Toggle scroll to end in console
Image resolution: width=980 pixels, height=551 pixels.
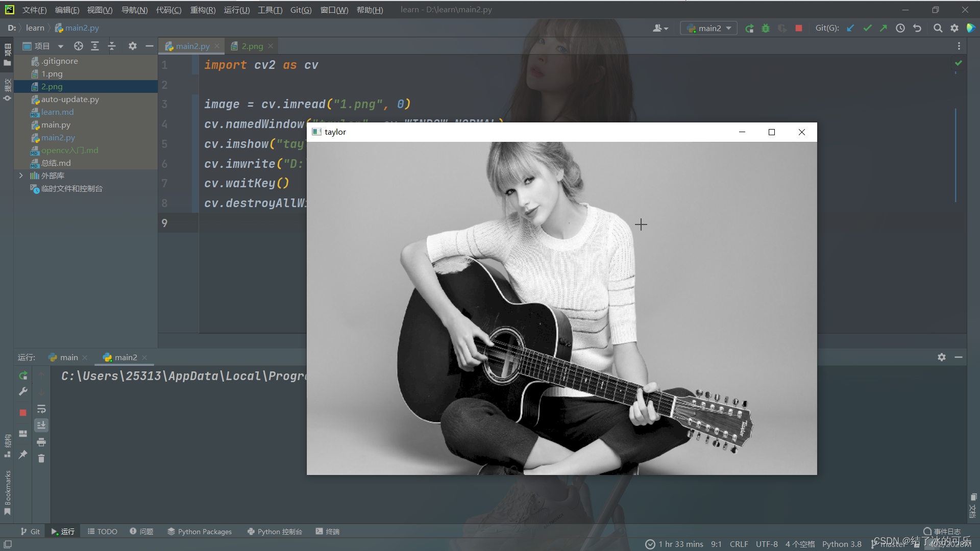tap(41, 425)
